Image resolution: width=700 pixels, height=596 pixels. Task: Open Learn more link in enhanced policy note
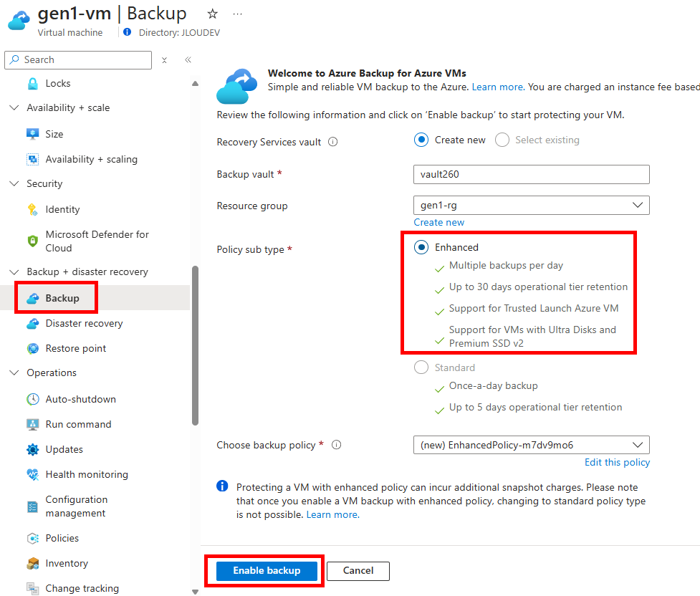(332, 514)
